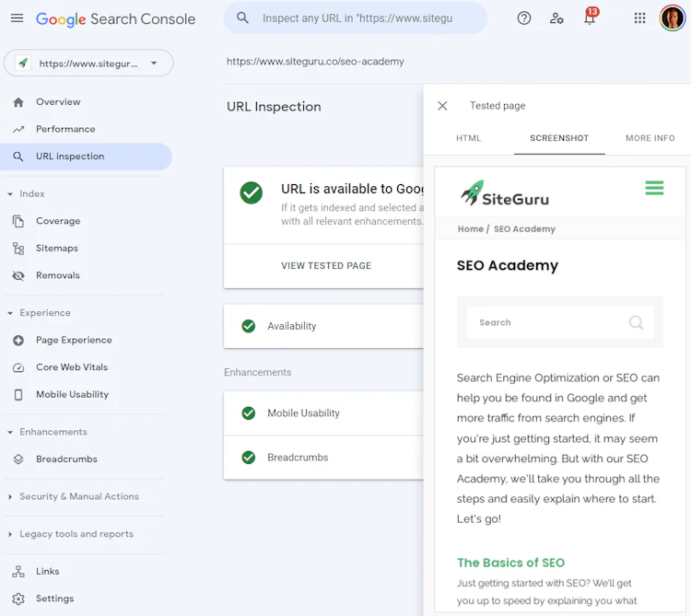This screenshot has width=691, height=616.
Task: Click the Settings gear icon
Action: click(x=18, y=599)
